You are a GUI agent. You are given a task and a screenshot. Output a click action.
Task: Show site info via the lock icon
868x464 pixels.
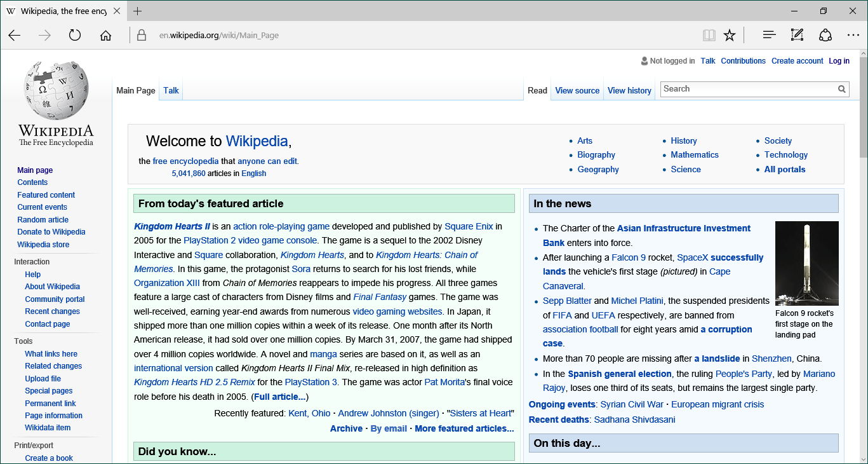pyautogui.click(x=142, y=36)
